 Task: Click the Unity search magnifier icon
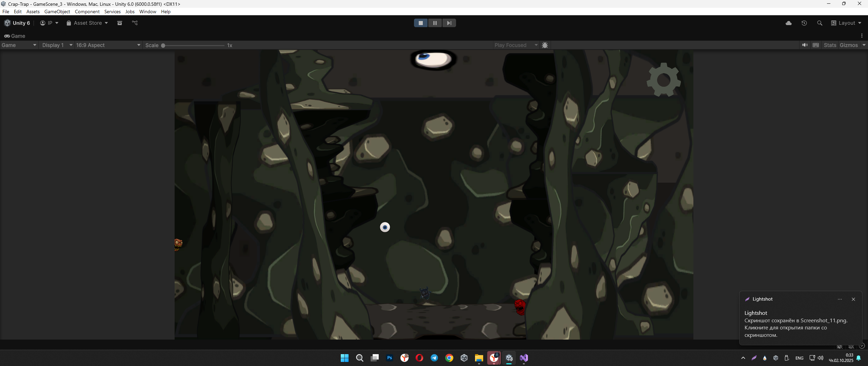820,23
